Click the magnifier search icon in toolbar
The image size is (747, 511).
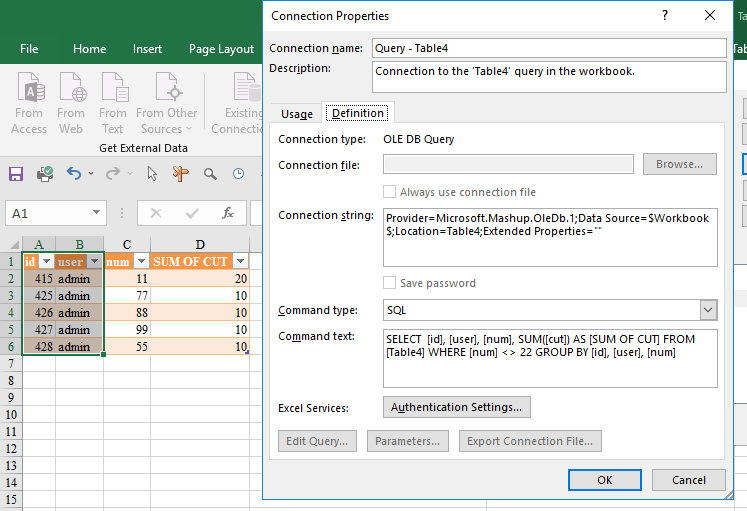[210, 174]
